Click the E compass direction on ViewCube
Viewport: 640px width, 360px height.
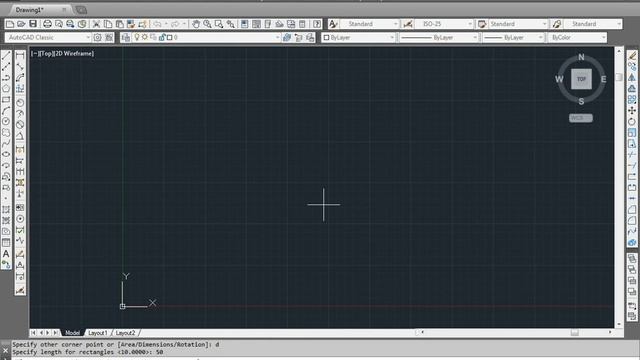[x=604, y=79]
